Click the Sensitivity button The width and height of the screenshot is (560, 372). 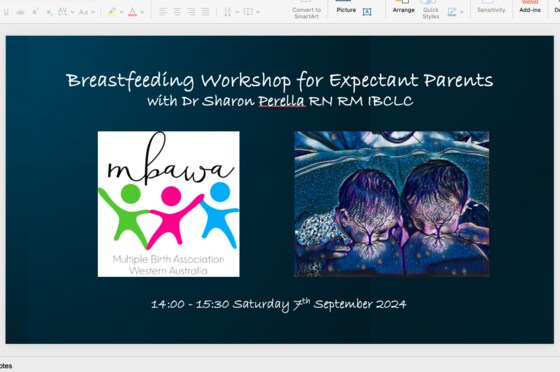click(491, 8)
